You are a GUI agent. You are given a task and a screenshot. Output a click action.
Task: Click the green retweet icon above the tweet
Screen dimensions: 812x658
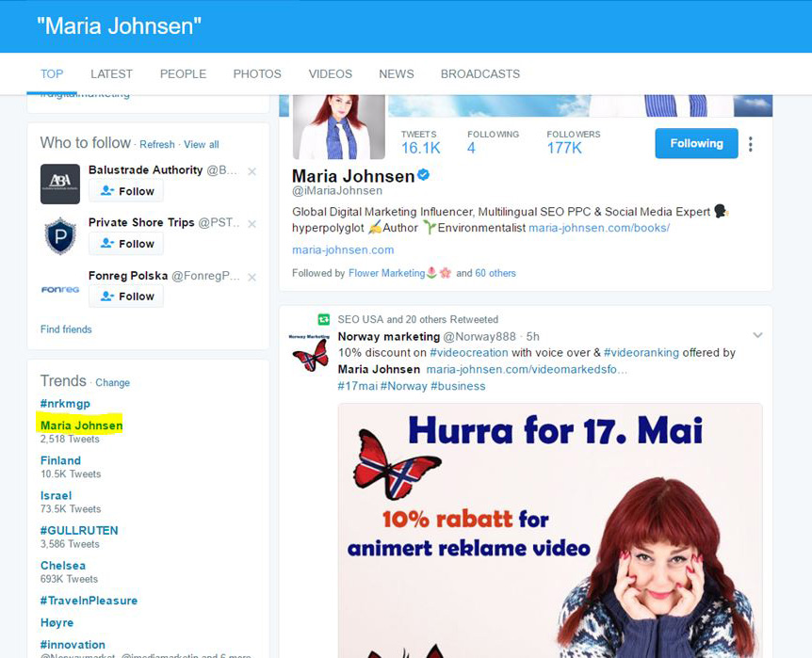324,319
